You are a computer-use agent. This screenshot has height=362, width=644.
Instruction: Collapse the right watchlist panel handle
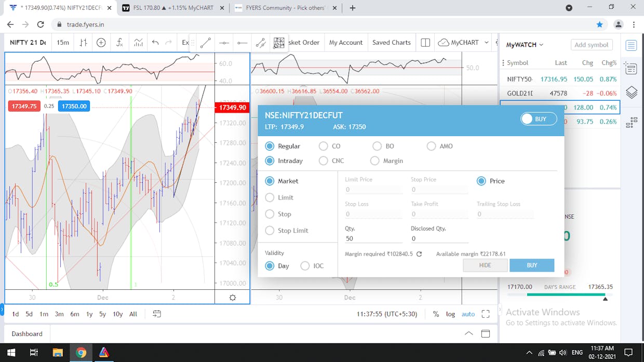(500, 310)
